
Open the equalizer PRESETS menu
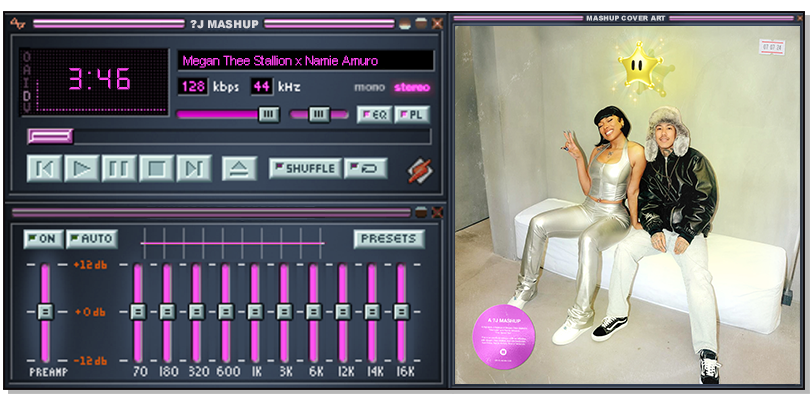(389, 239)
